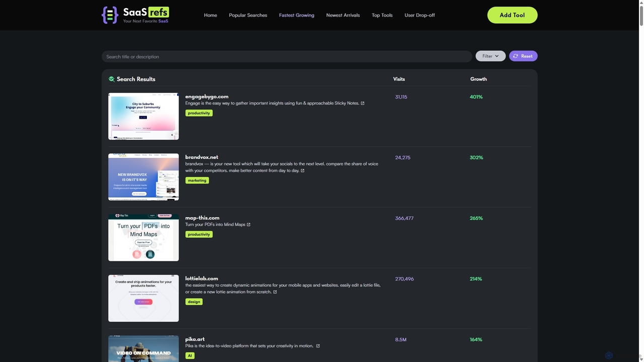The width and height of the screenshot is (644, 362).
Task: Click the 265% growth value
Action: 476,218
